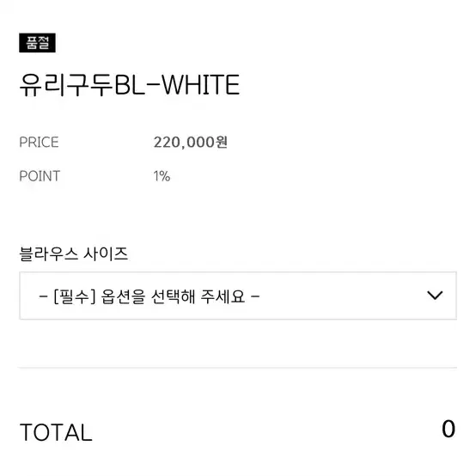This screenshot has height=476, width=476.
Task: Click the 1% point value
Action: click(x=162, y=176)
